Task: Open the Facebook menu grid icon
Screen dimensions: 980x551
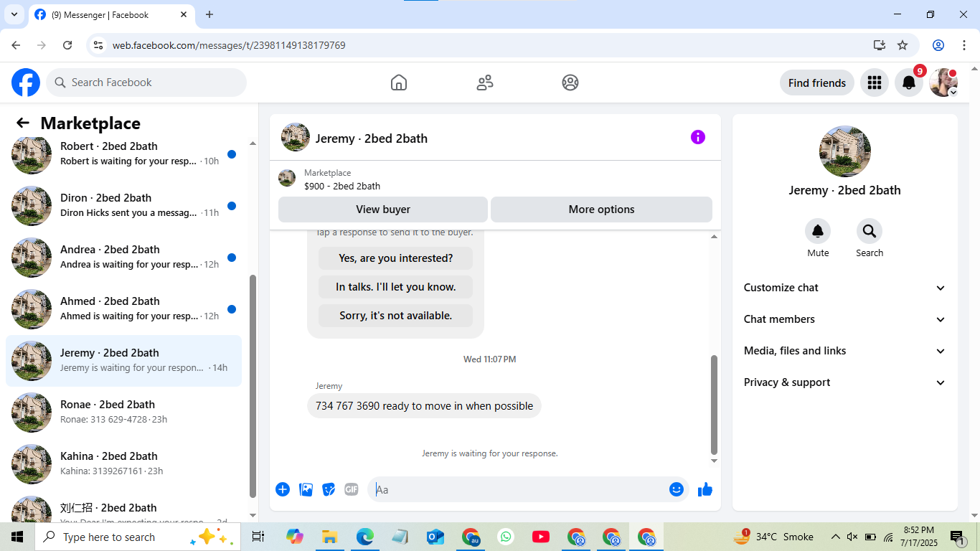Action: [874, 83]
